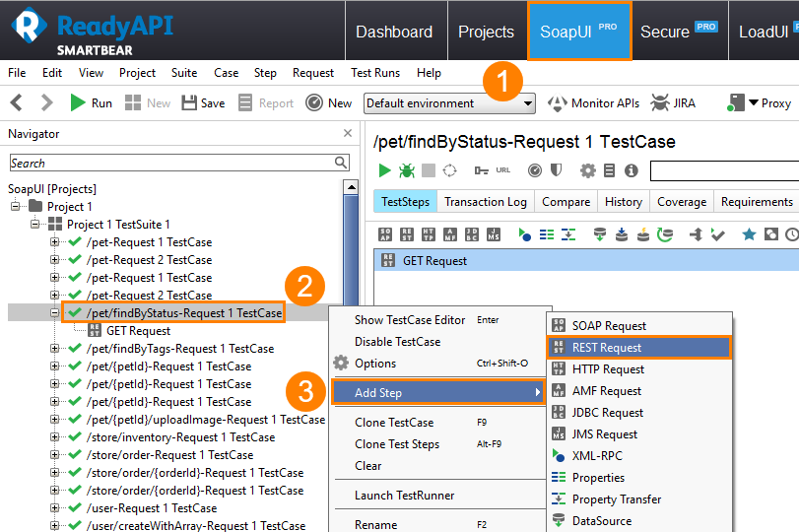Click the search magnifier in Navigator
The image size is (799, 532).
341,163
